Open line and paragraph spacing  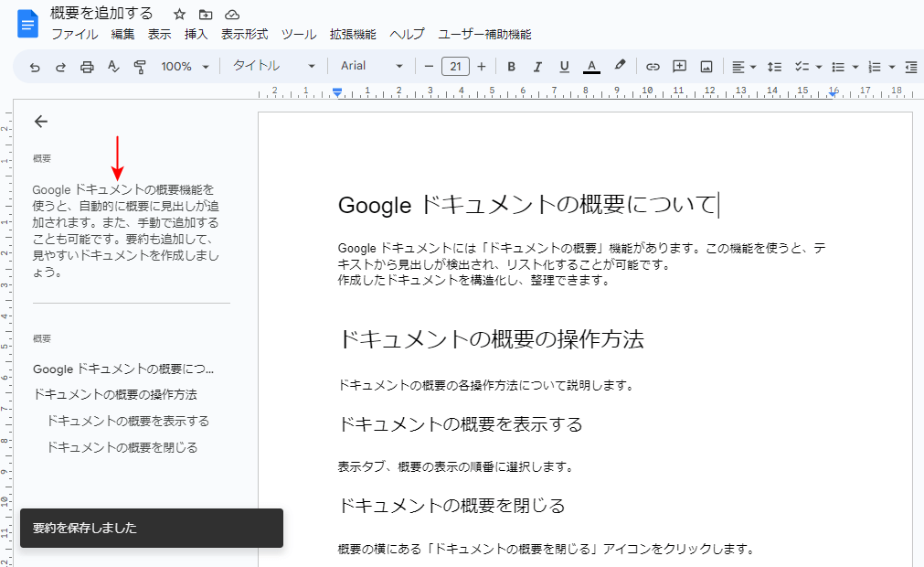click(x=774, y=67)
